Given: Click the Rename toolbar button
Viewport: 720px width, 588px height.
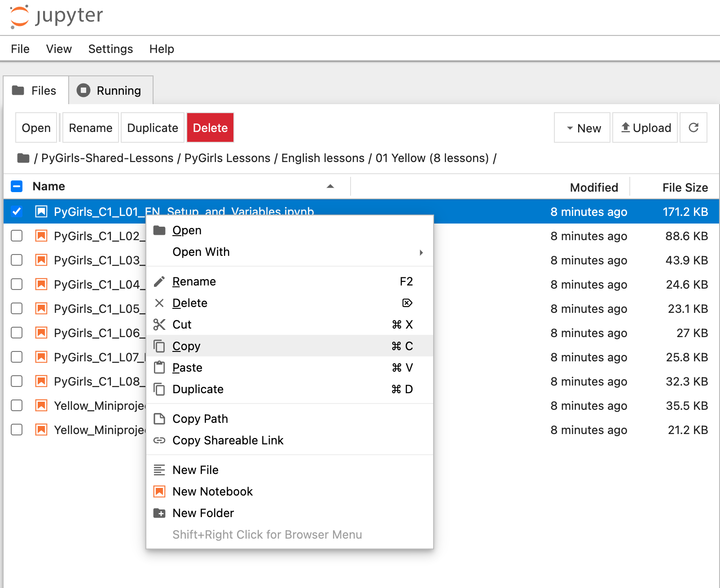Looking at the screenshot, I should (x=91, y=127).
